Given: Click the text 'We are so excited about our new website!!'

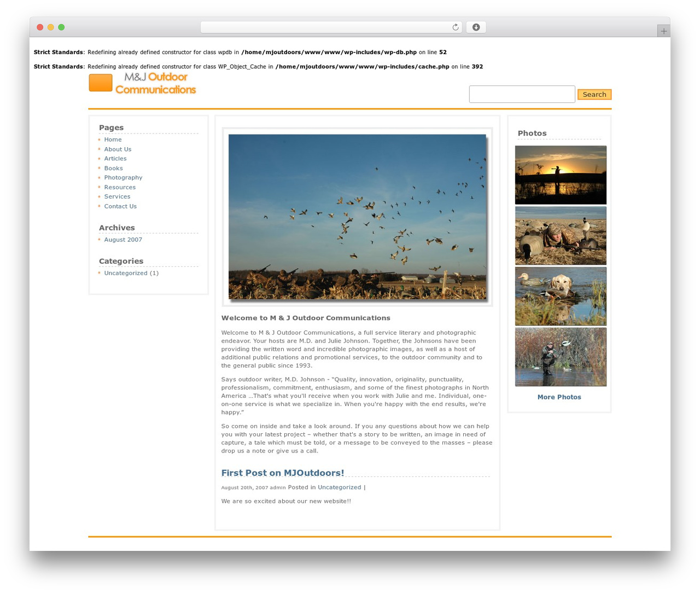Looking at the screenshot, I should tap(286, 501).
